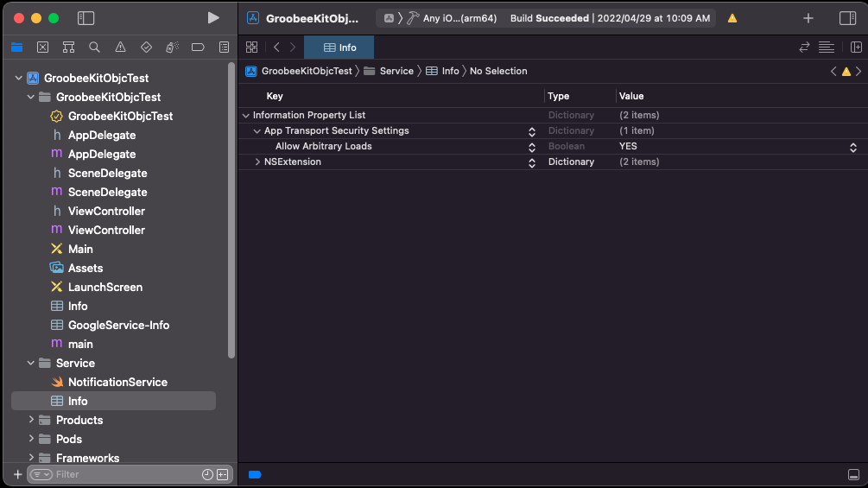Collapse the GroobeeKitObjcTest group folder
The width and height of the screenshot is (868, 488).
click(31, 97)
